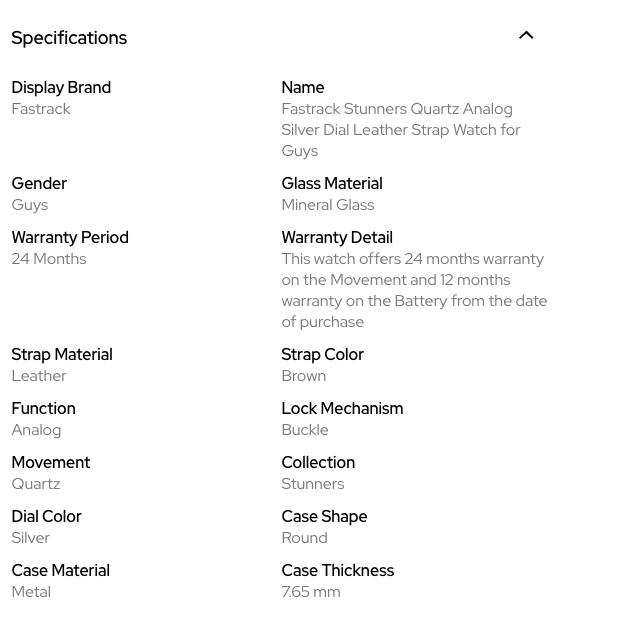Click the Case Shape value Round
The height and width of the screenshot is (620, 622).
click(305, 538)
